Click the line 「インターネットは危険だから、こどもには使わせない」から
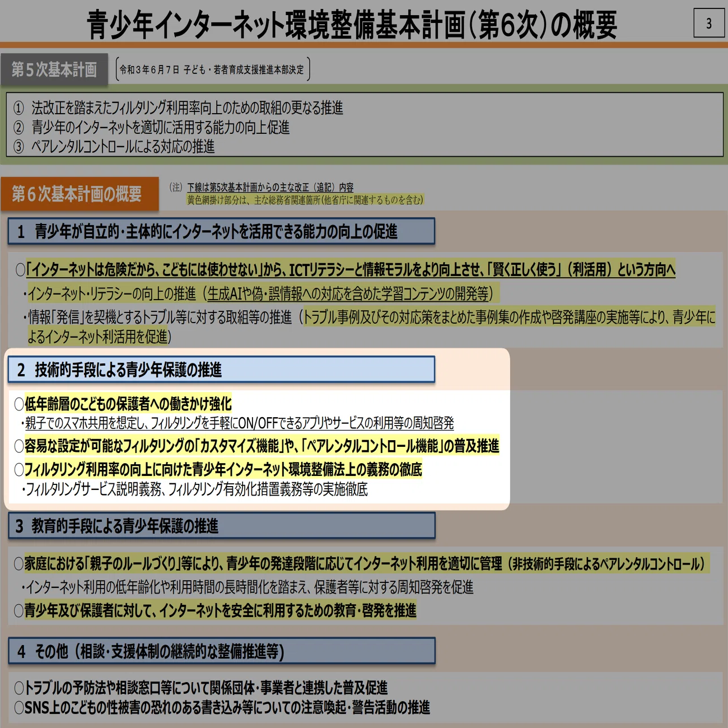This screenshot has height=728, width=728. 346,270
